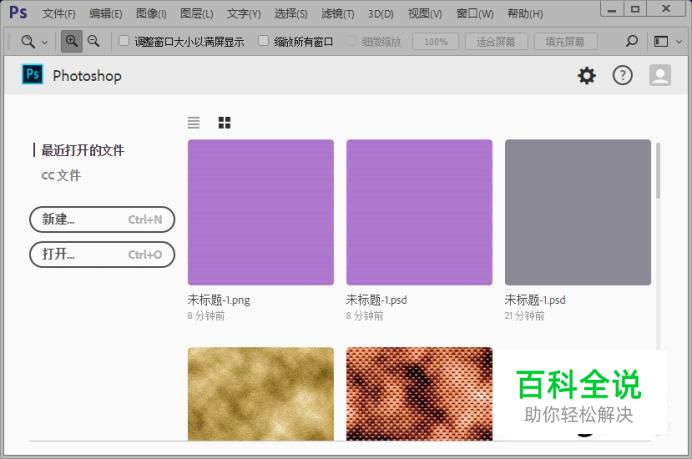Screen dimensions: 692x459
Task: Open the settings gear icon
Action: click(x=587, y=75)
